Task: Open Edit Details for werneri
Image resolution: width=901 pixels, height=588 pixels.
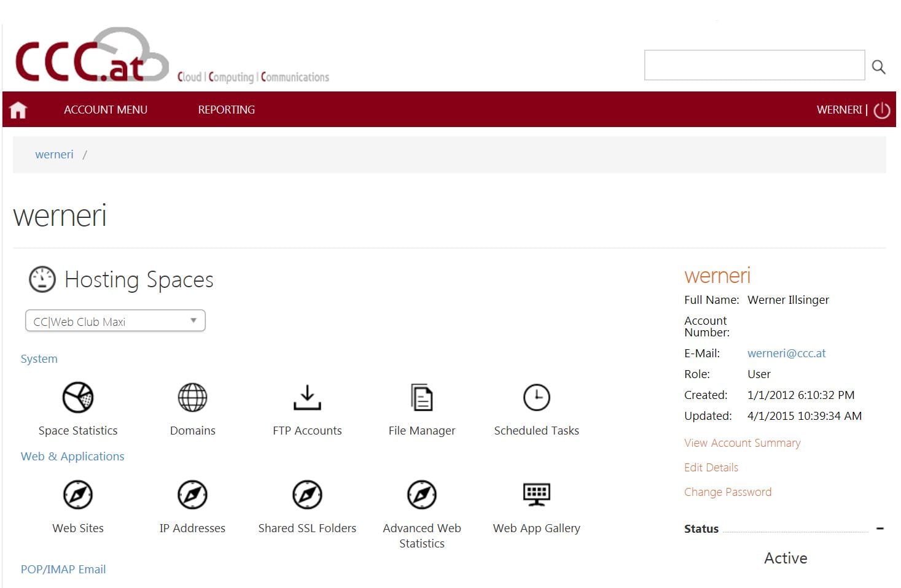Action: point(711,467)
